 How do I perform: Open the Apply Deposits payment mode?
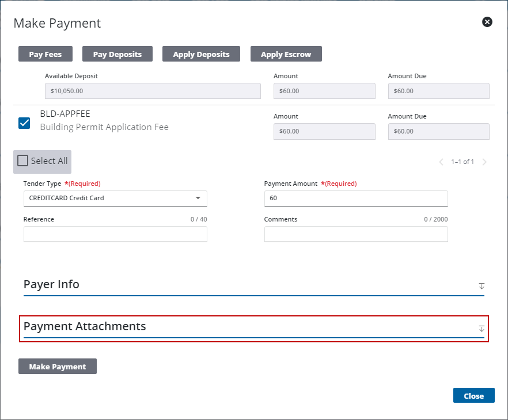[x=201, y=54]
